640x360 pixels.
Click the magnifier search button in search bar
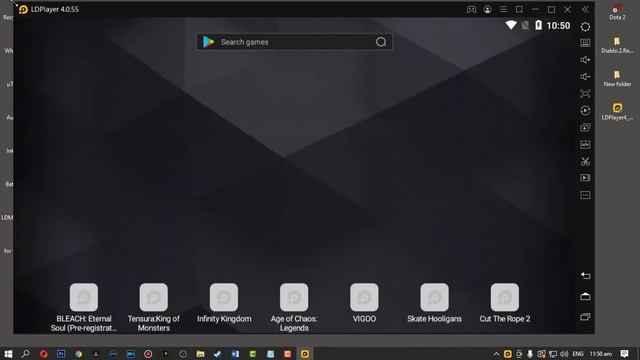pyautogui.click(x=381, y=42)
